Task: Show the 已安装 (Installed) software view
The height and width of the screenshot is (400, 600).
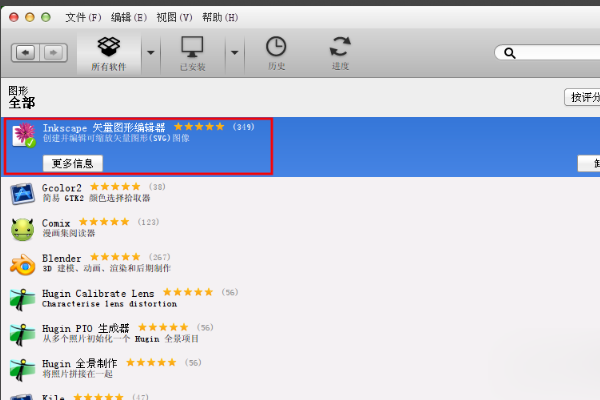Action: [192, 54]
